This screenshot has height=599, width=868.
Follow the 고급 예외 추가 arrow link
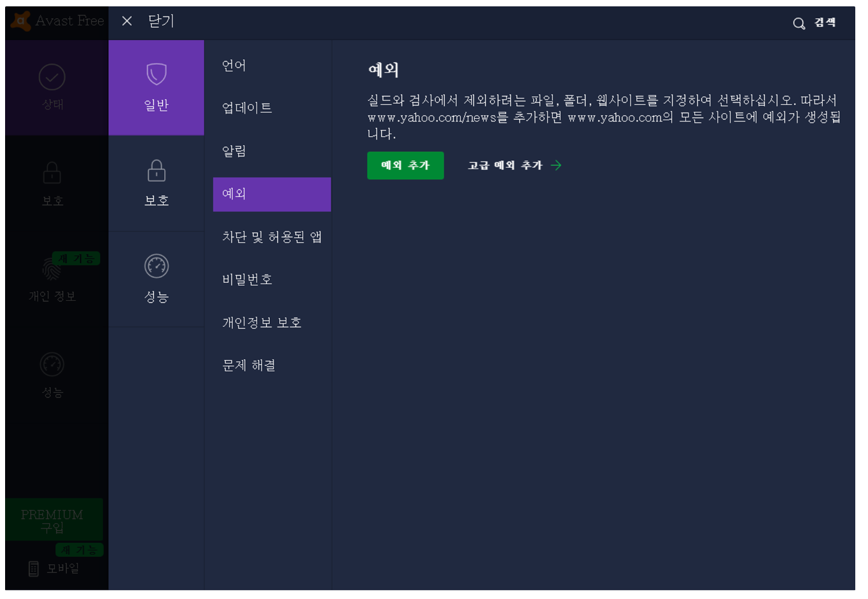pos(515,165)
